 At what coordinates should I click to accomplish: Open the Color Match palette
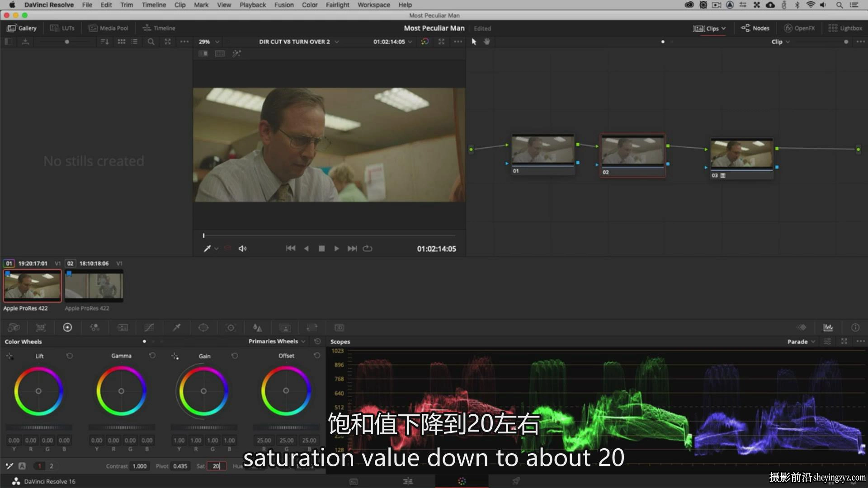(41, 328)
